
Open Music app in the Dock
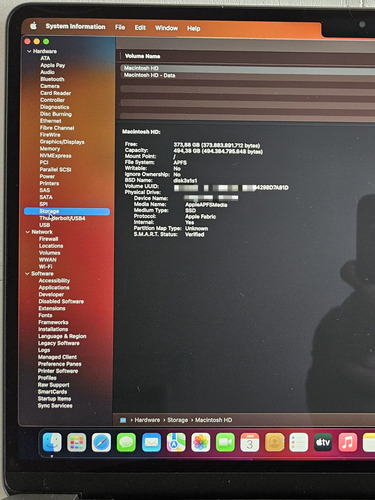click(348, 442)
